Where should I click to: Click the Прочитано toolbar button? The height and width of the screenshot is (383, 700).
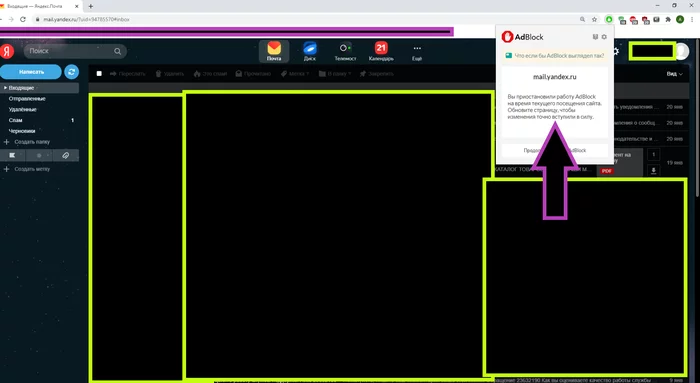(x=253, y=74)
